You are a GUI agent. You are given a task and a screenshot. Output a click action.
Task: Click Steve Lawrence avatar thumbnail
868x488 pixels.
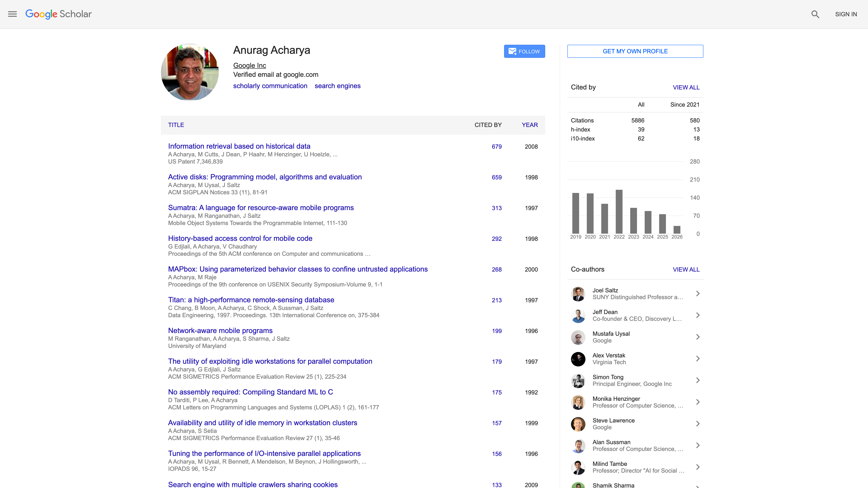coord(578,424)
